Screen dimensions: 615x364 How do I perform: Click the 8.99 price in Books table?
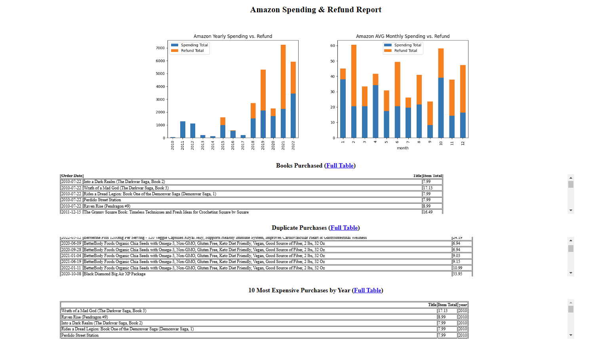tap(427, 206)
